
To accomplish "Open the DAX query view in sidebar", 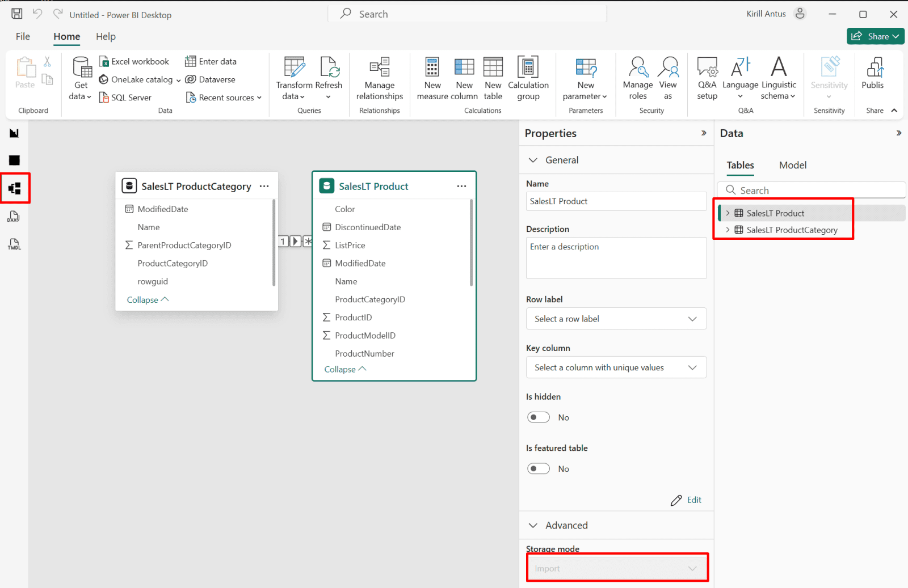I will coord(14,217).
